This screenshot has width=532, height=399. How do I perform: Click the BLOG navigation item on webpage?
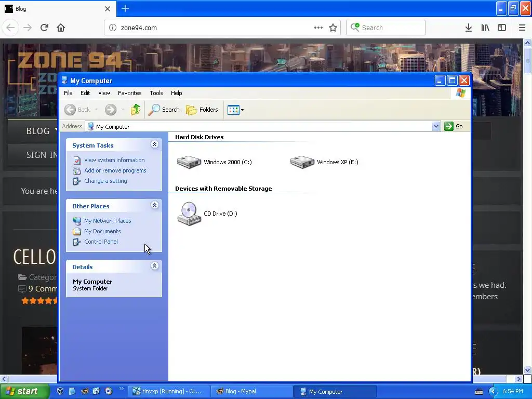(x=38, y=131)
